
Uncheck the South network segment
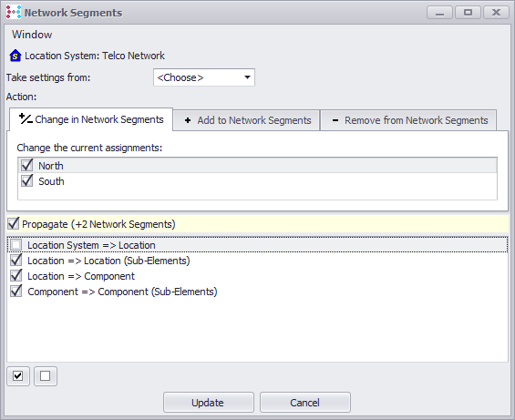(27, 180)
